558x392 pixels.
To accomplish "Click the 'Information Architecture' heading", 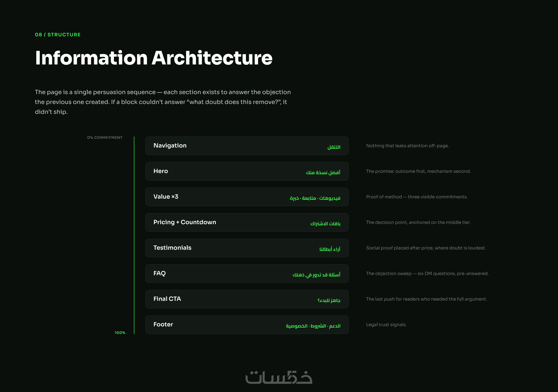I will [154, 58].
